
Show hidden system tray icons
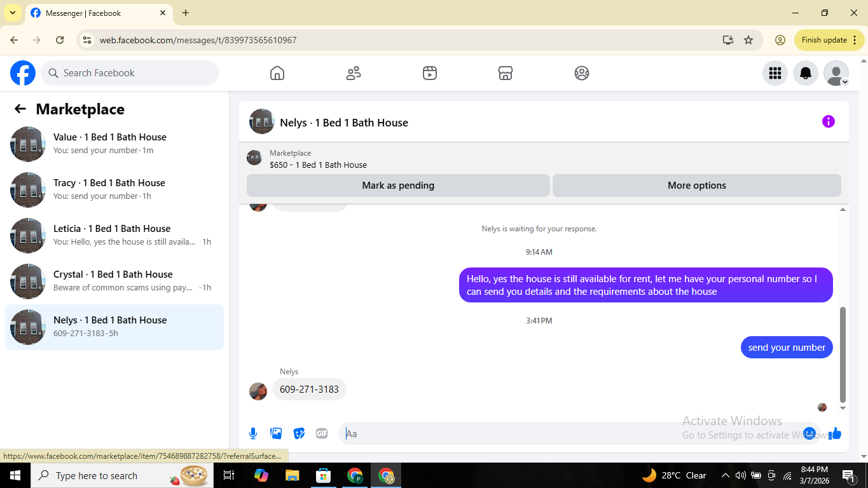click(x=726, y=475)
